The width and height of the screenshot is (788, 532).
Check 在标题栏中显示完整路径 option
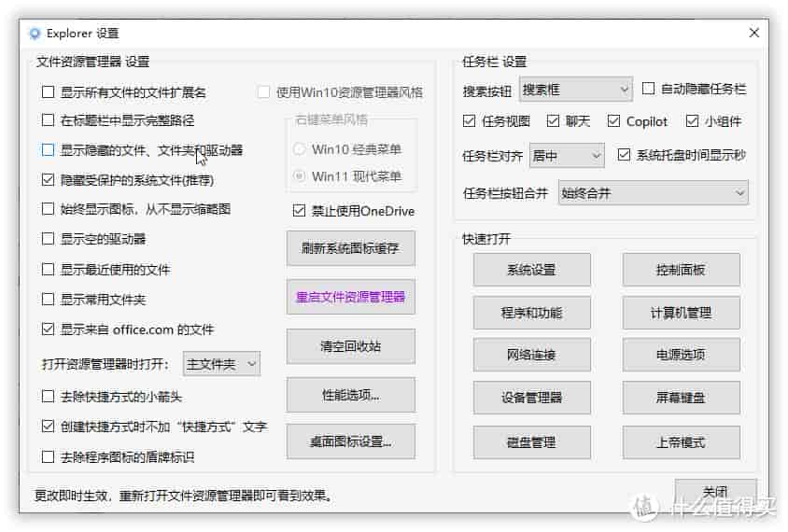click(x=48, y=120)
